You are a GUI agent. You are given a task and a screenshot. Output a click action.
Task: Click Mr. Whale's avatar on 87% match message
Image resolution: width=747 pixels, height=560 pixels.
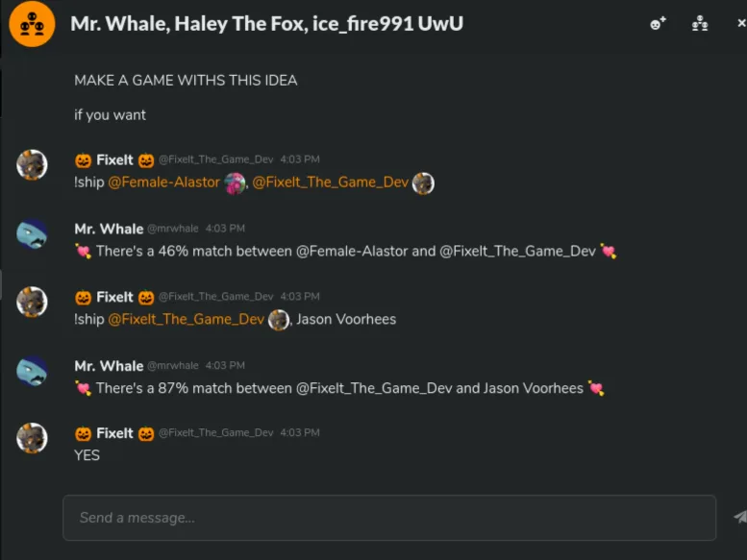(x=32, y=371)
